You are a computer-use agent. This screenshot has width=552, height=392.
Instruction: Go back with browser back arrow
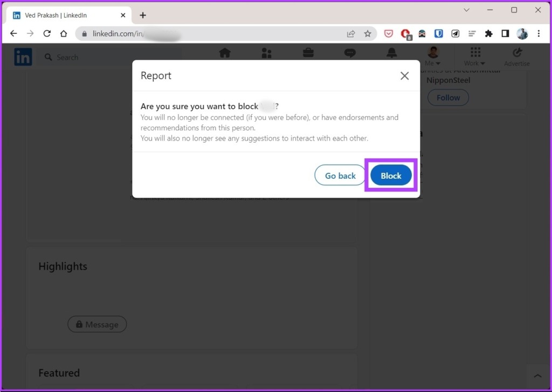[13, 33]
